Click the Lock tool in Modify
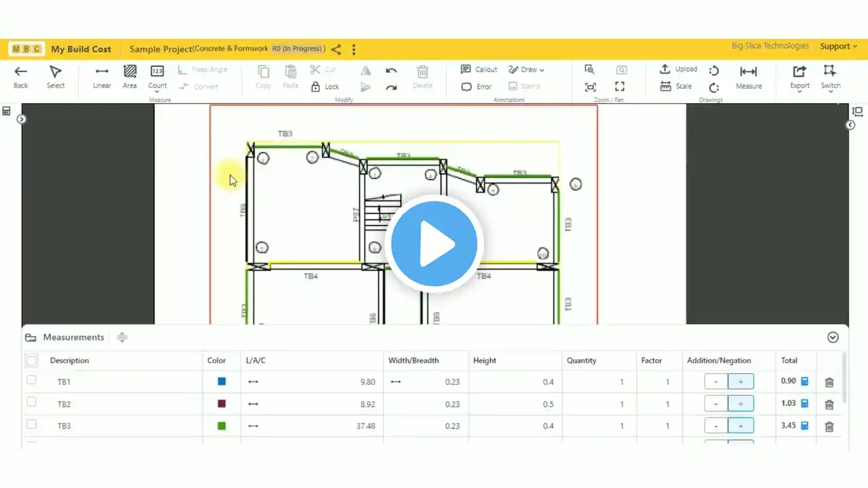Viewport: 868px width, 488px height. (x=325, y=87)
